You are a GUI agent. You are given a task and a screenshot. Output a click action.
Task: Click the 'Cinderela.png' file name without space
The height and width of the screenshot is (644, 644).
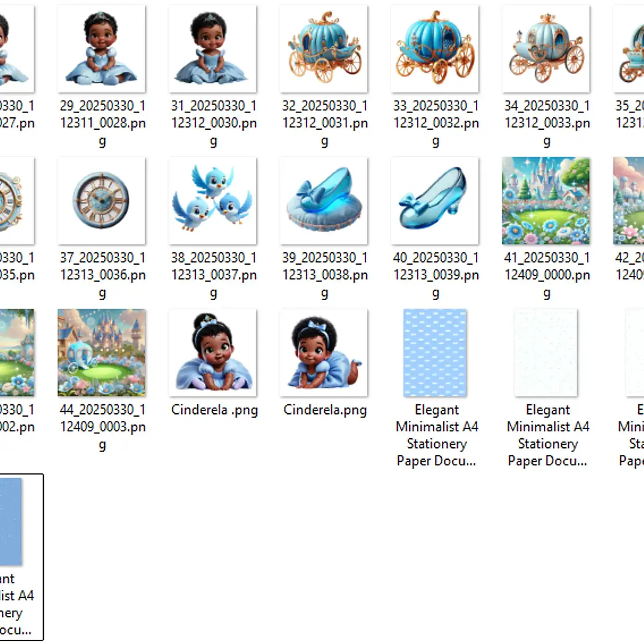[325, 410]
